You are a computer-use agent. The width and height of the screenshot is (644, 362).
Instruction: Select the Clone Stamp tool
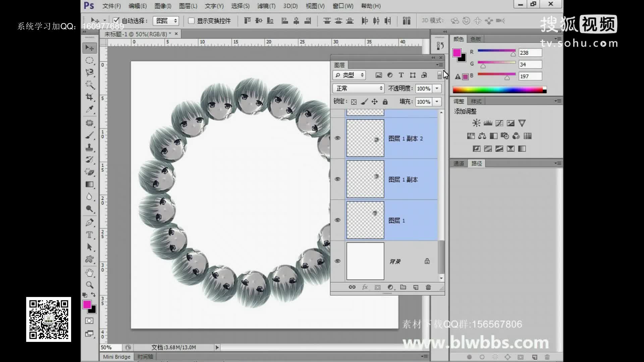[90, 147]
